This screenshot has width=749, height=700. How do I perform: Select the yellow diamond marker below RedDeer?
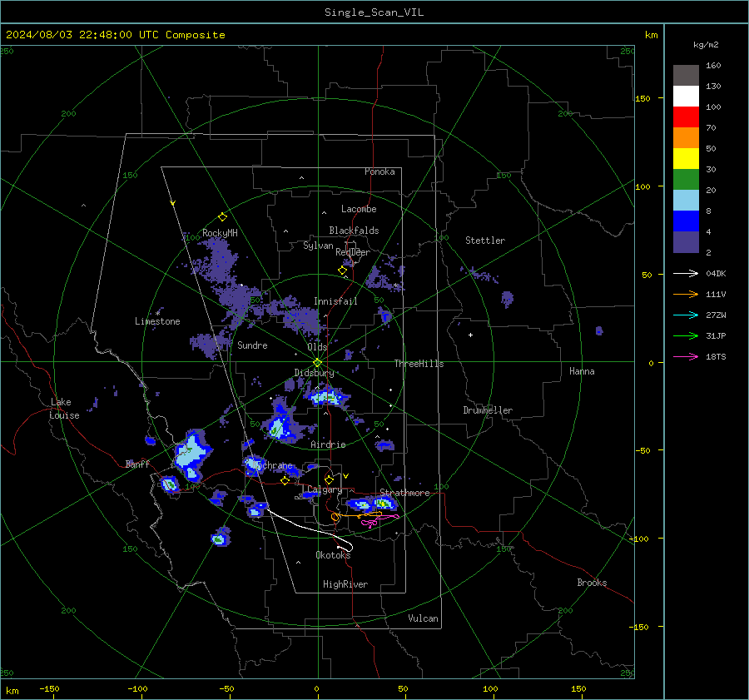tap(343, 271)
